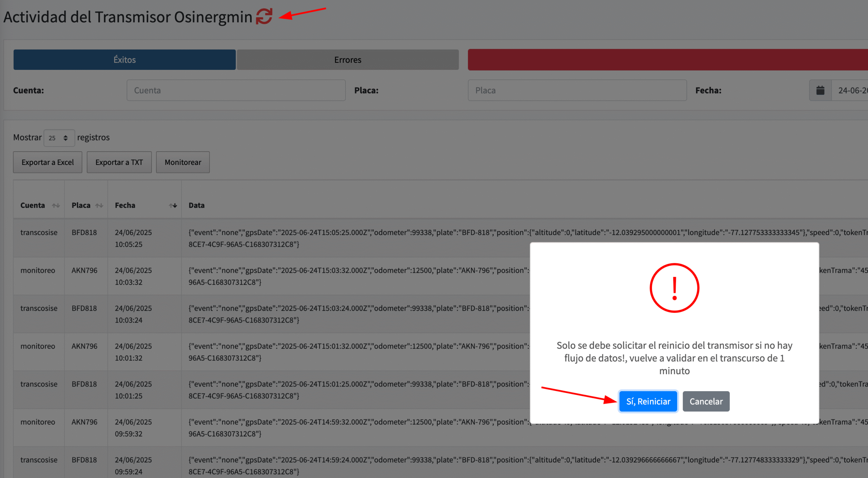Sort table by Placa column arrows

99,205
